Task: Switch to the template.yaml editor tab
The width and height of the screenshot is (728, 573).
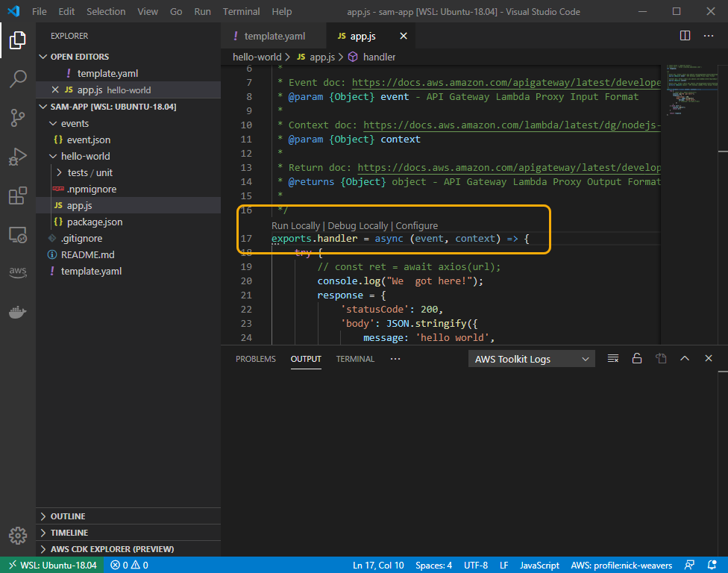Action: (x=274, y=36)
